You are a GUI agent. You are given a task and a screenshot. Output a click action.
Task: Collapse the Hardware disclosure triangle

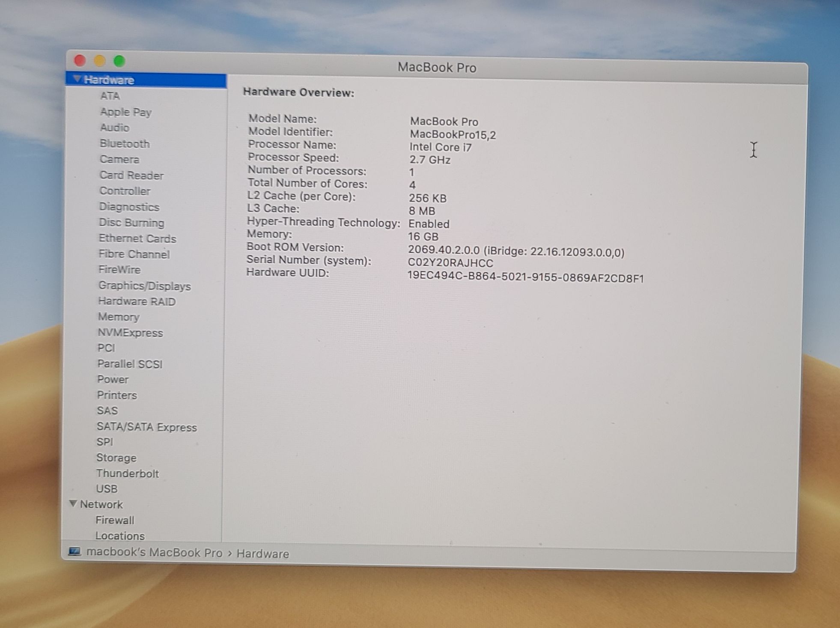(77, 79)
